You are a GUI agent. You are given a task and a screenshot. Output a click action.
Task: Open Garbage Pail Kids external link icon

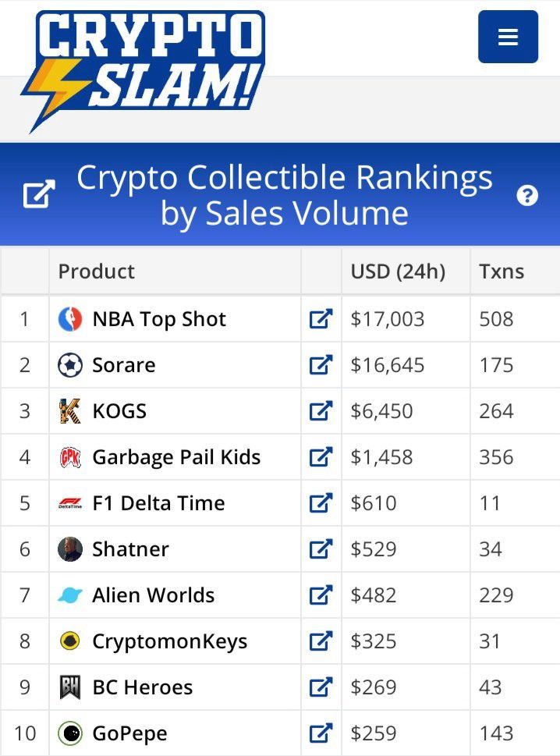tap(321, 457)
